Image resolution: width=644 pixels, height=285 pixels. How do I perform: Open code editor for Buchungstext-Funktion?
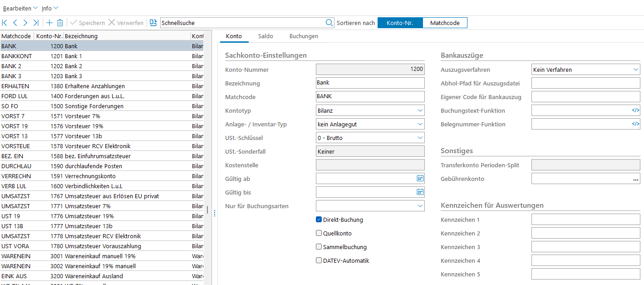pyautogui.click(x=635, y=110)
